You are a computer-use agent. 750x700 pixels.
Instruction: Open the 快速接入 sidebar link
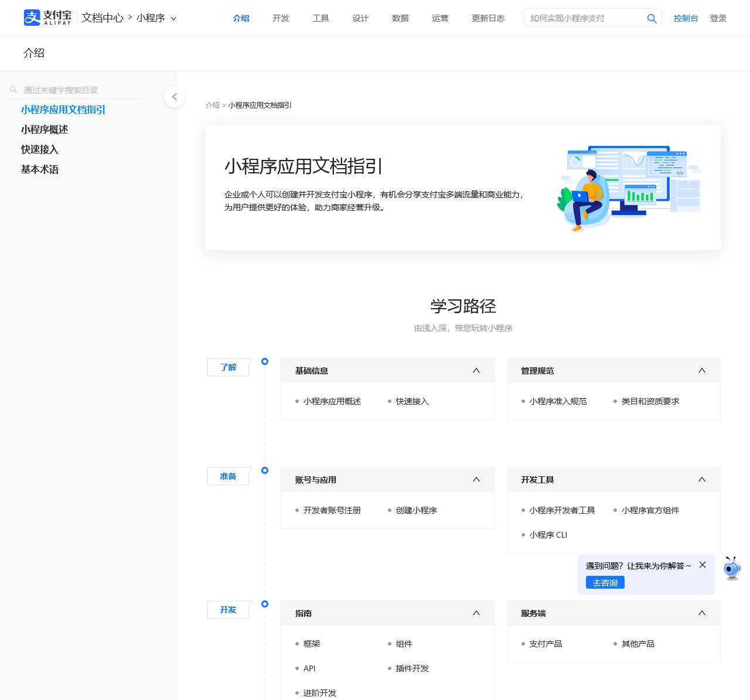pos(39,149)
